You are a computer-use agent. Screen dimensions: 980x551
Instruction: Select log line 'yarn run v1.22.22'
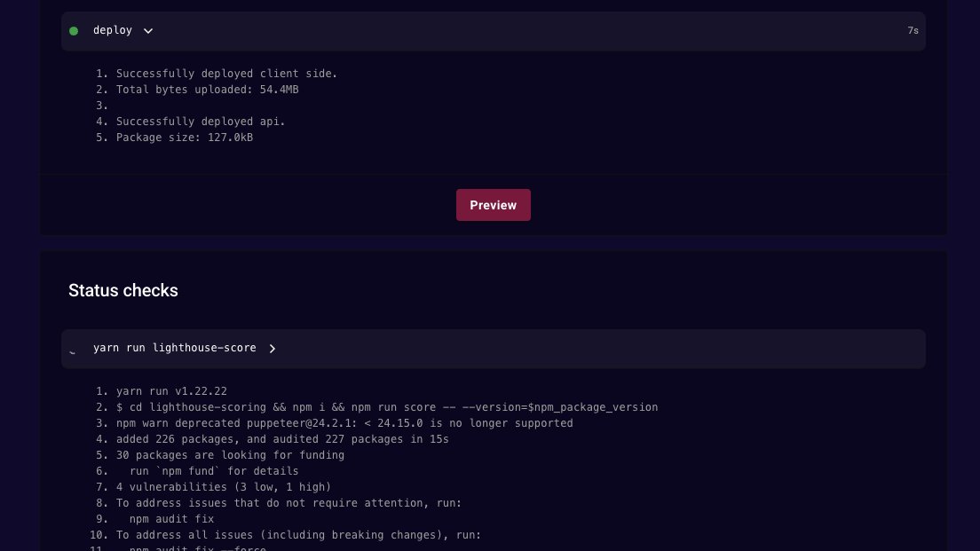[x=171, y=391]
